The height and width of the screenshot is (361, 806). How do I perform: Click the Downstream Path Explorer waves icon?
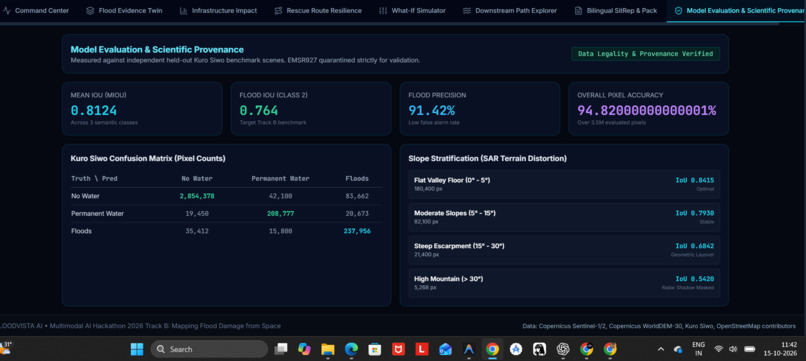coord(467,11)
